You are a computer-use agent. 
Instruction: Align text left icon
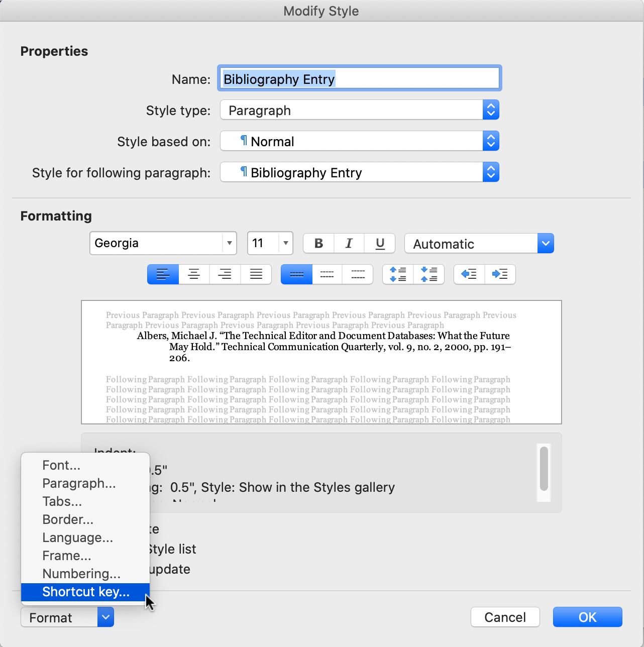click(x=163, y=274)
